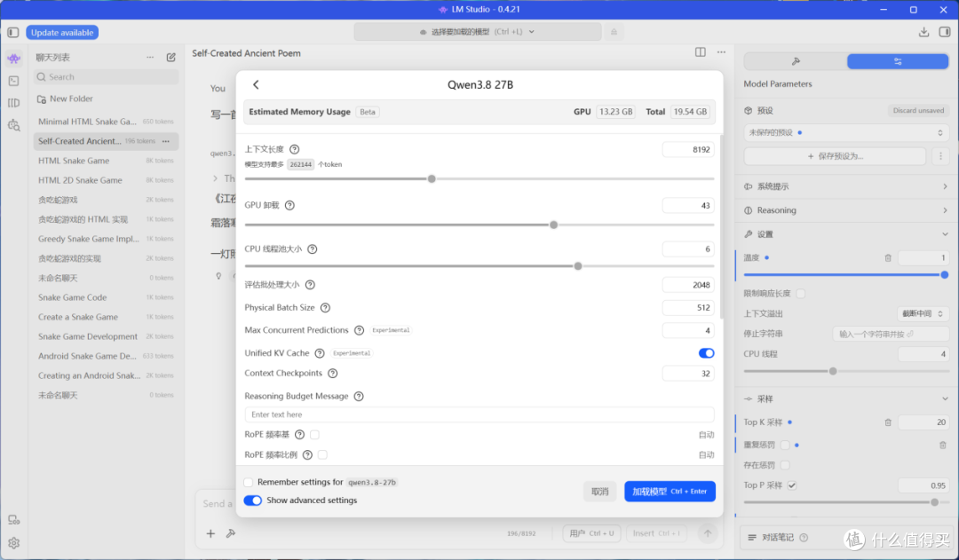Create a New Folder
This screenshot has height=560, width=959.
[65, 99]
